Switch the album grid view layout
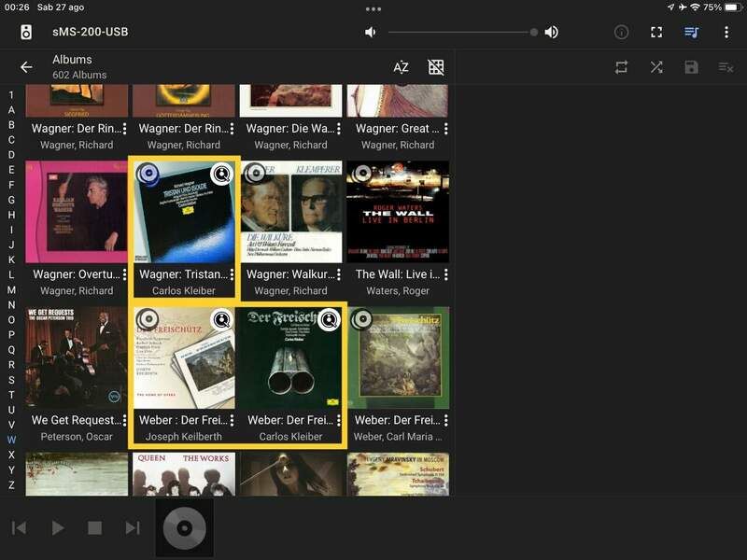Viewport: 747px width, 560px height. click(x=435, y=67)
